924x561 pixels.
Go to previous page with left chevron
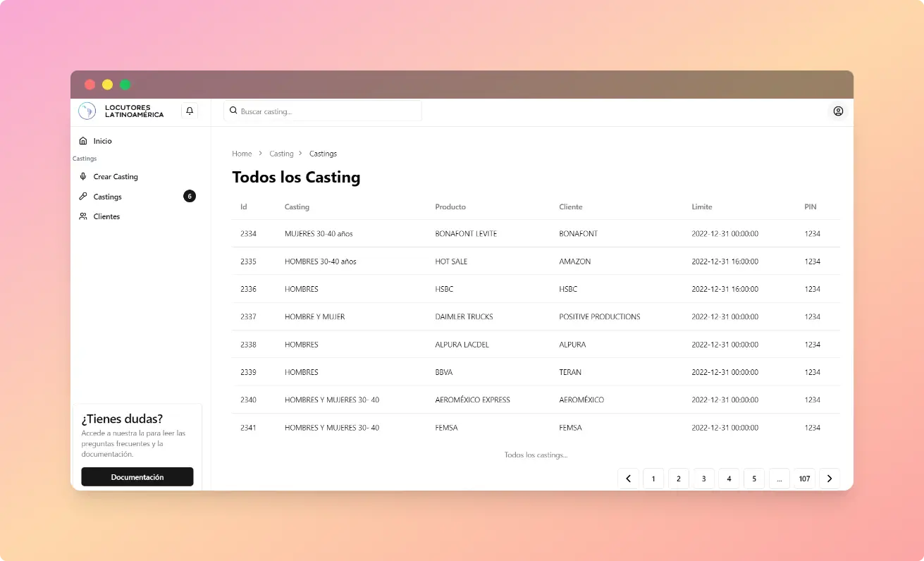(x=628, y=479)
